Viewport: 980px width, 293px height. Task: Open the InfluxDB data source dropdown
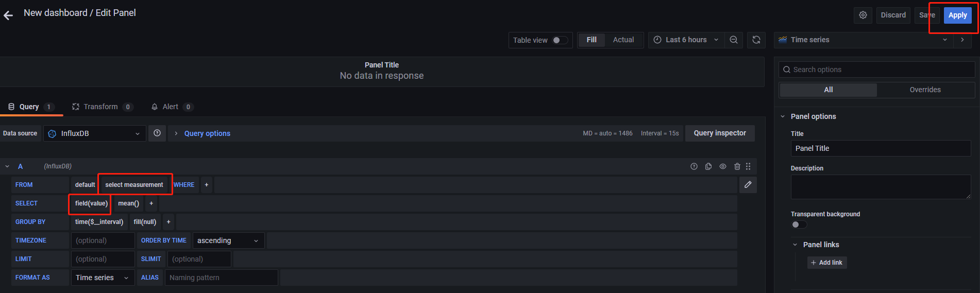tap(95, 133)
